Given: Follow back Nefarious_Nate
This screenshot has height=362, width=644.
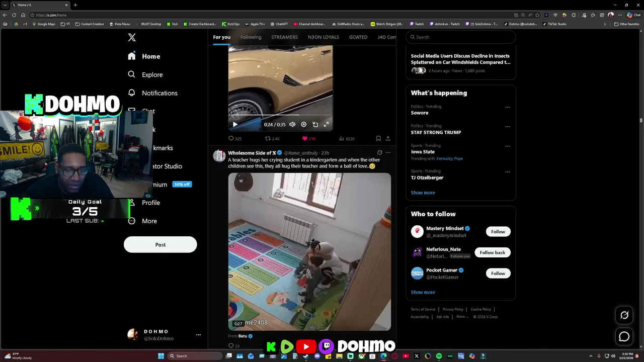Looking at the screenshot, I should (x=492, y=252).
